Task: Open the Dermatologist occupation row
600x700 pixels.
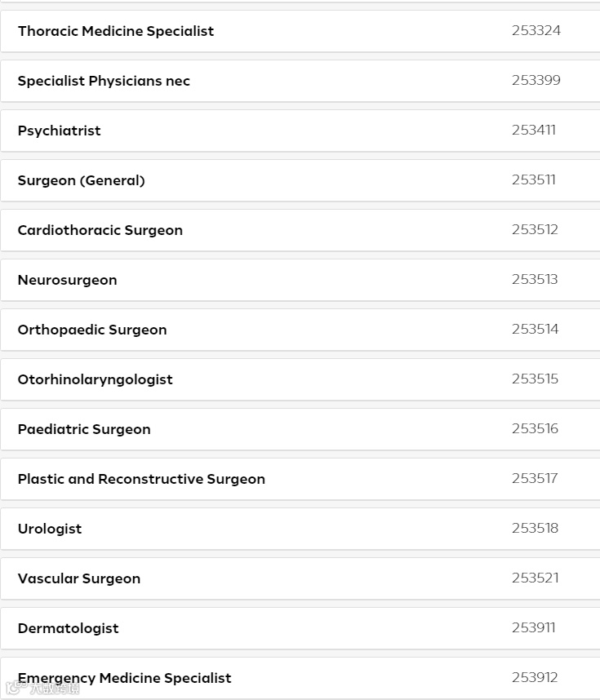Action: 69,628
